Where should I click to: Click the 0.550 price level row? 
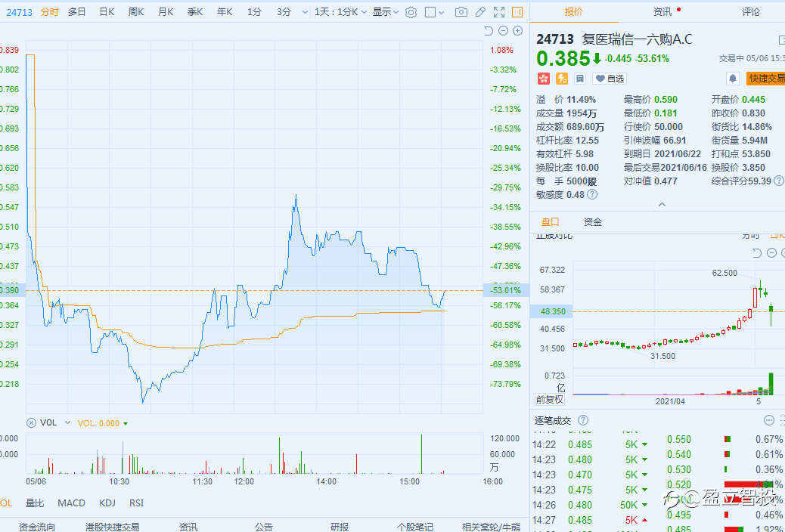coord(725,439)
